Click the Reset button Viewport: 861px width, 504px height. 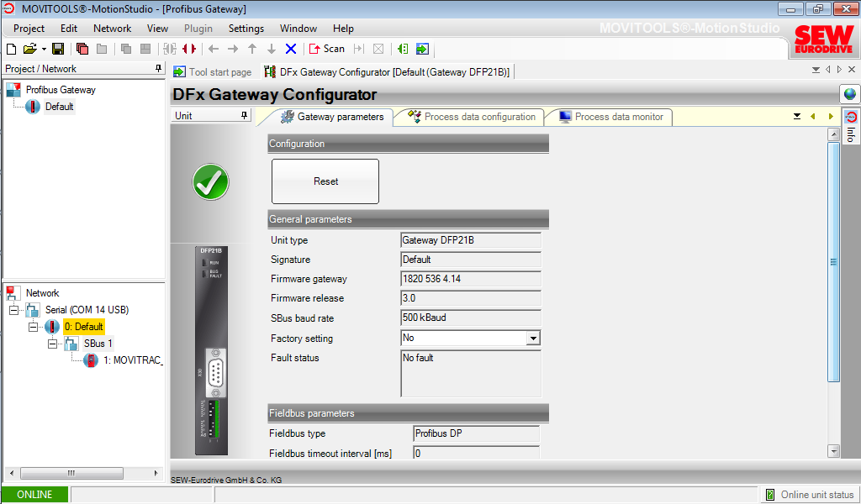[x=325, y=181]
